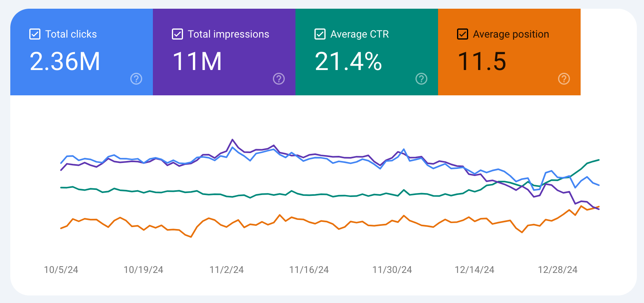Image resolution: width=644 pixels, height=303 pixels.
Task: Open help icon on Total clicks card
Action: [x=136, y=79]
